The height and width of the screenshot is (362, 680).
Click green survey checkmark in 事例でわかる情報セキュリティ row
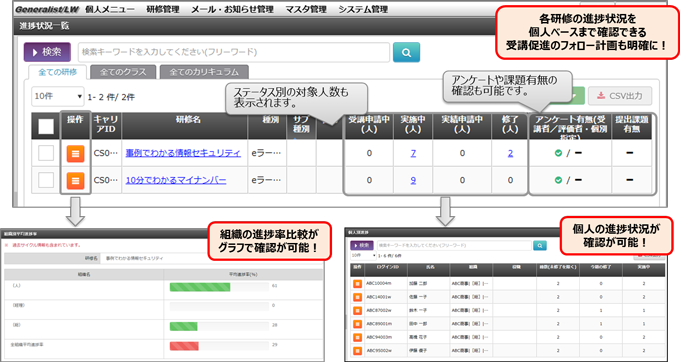(x=558, y=153)
